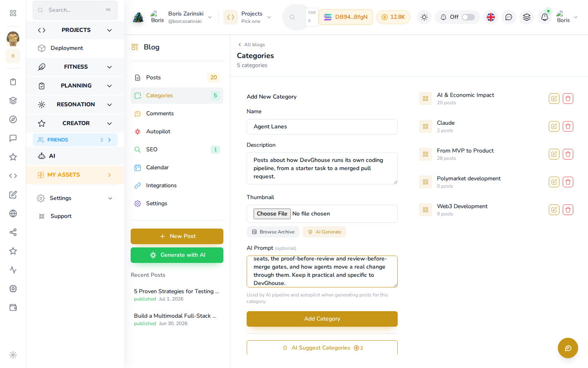This screenshot has width=588, height=368.
Task: Open the blog Integrations menu item
Action: (x=177, y=186)
